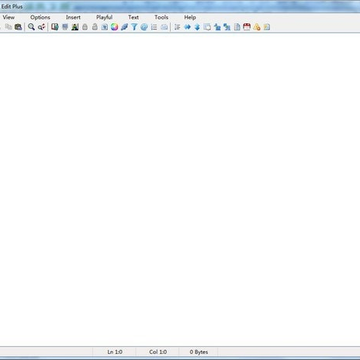Click the last yellow note icon in toolbar
Viewport: 360px width, 360px height.
point(267,27)
